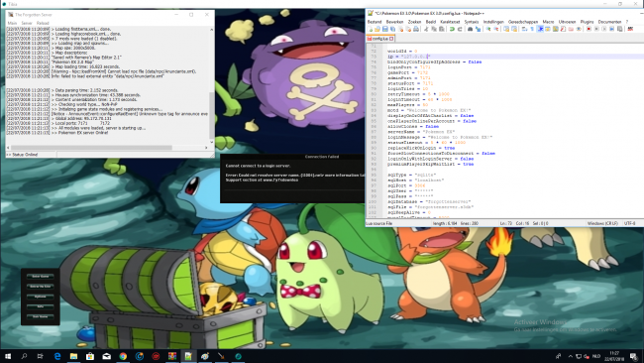Click the Info button in game menu

[x=41, y=306]
